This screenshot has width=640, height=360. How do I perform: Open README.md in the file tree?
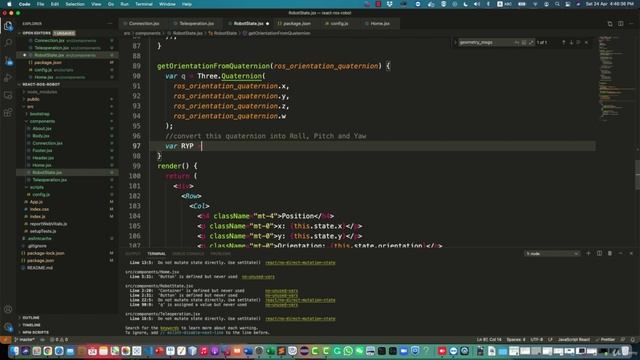point(40,268)
